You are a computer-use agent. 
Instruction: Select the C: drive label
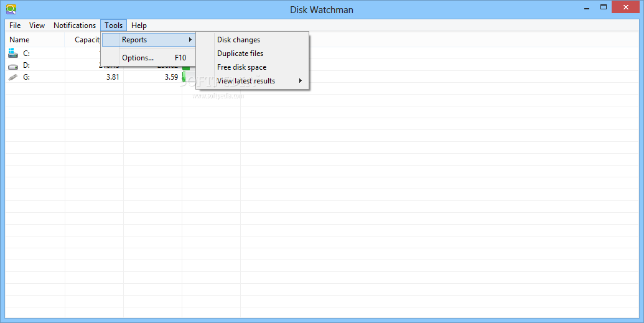(26, 54)
